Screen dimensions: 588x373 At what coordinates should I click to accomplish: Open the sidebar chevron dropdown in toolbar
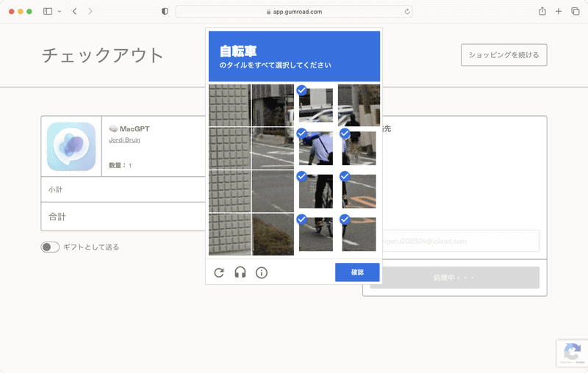tap(60, 12)
